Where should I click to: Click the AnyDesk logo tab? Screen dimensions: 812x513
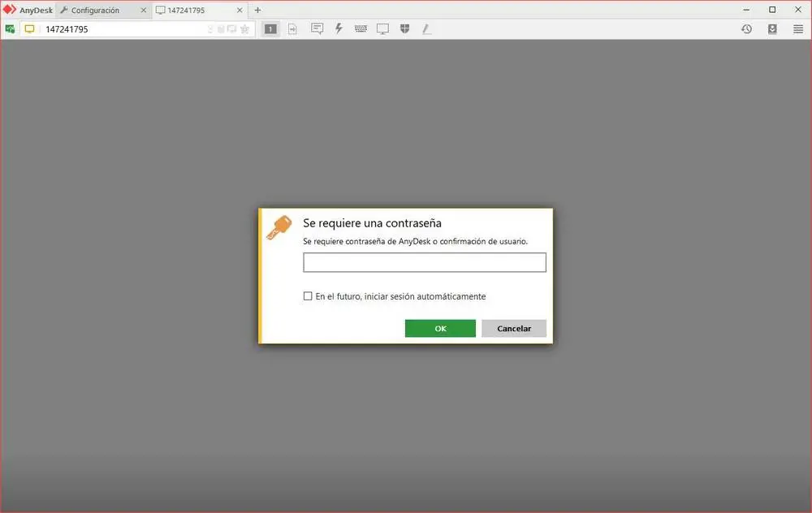click(28, 10)
